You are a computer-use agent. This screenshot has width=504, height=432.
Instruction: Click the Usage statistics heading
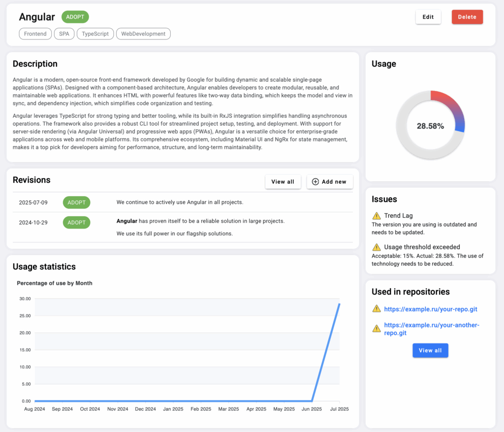pyautogui.click(x=44, y=266)
